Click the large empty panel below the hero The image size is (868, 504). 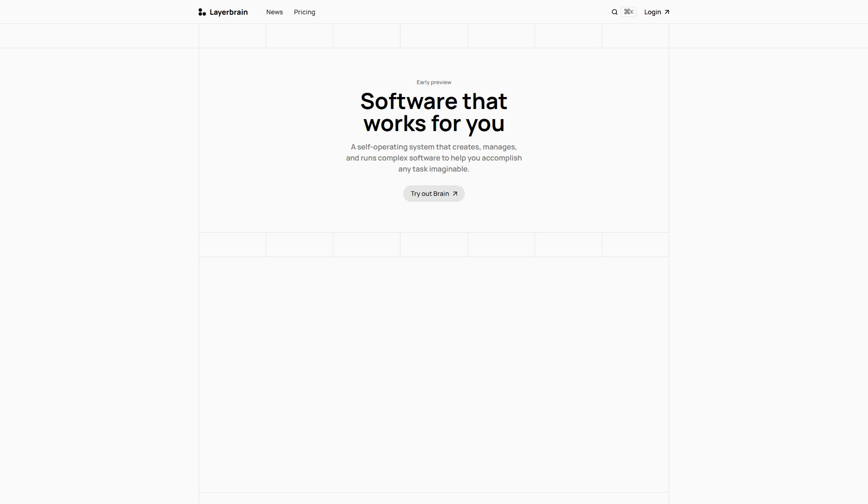[434, 374]
